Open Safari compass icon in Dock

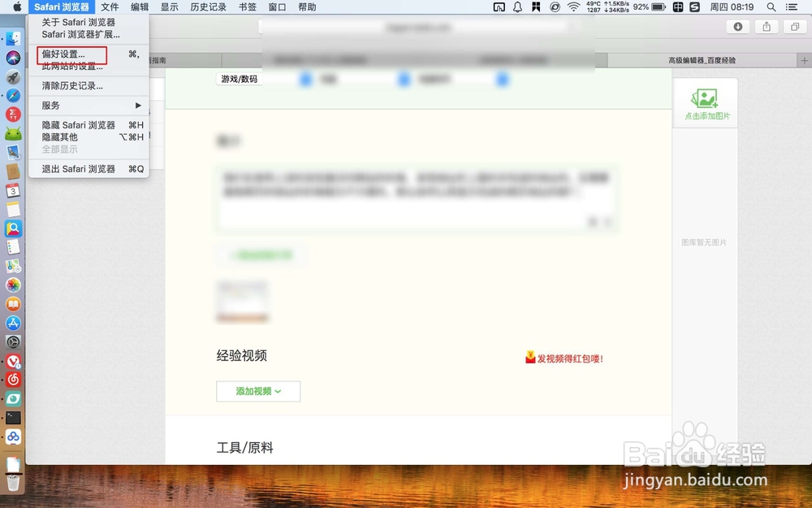[x=14, y=95]
